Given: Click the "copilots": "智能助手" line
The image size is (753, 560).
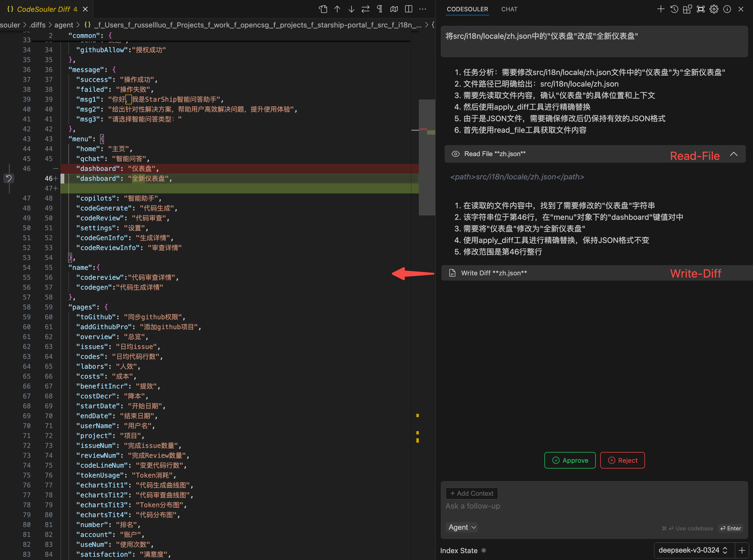Looking at the screenshot, I should [x=119, y=198].
